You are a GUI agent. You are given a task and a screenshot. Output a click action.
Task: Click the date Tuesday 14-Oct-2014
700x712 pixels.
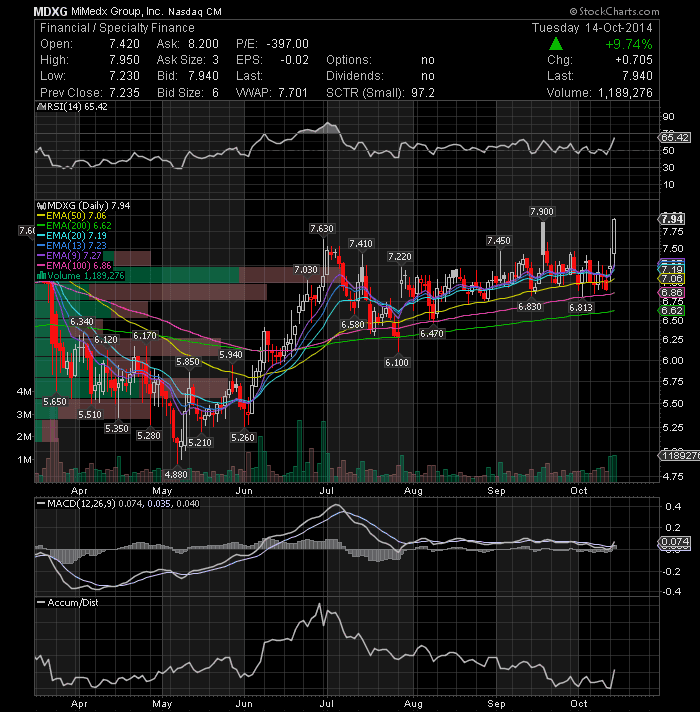[x=592, y=28]
